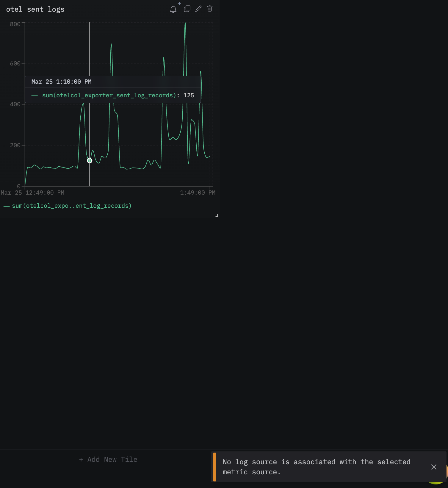Click the highlighted data point on the chart

point(90,161)
